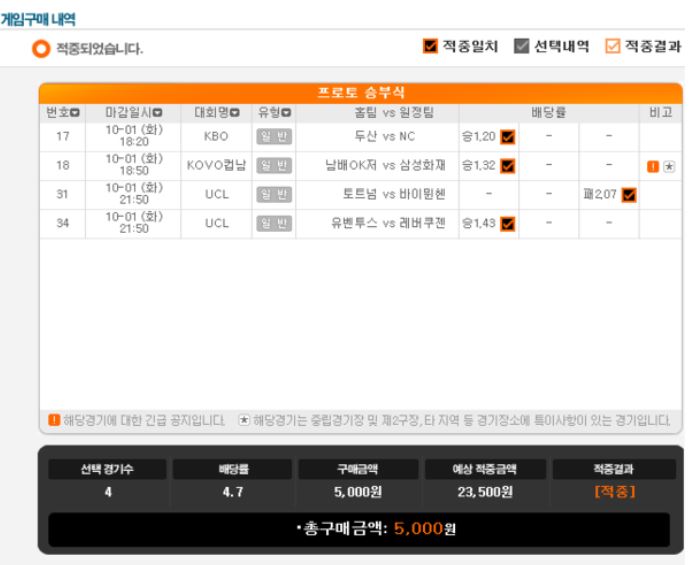
Task: Click the [적중] result text
Action: tap(615, 491)
